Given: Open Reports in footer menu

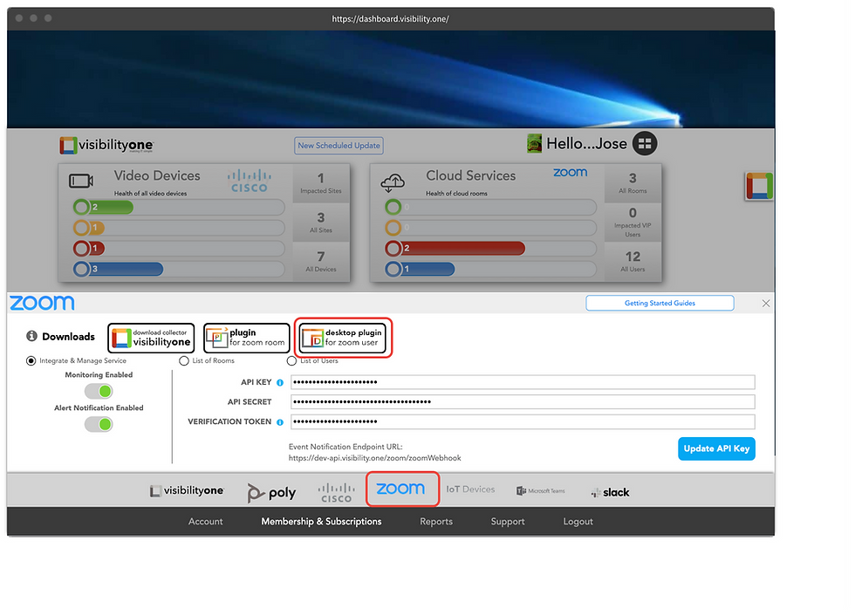Looking at the screenshot, I should pyautogui.click(x=436, y=522).
